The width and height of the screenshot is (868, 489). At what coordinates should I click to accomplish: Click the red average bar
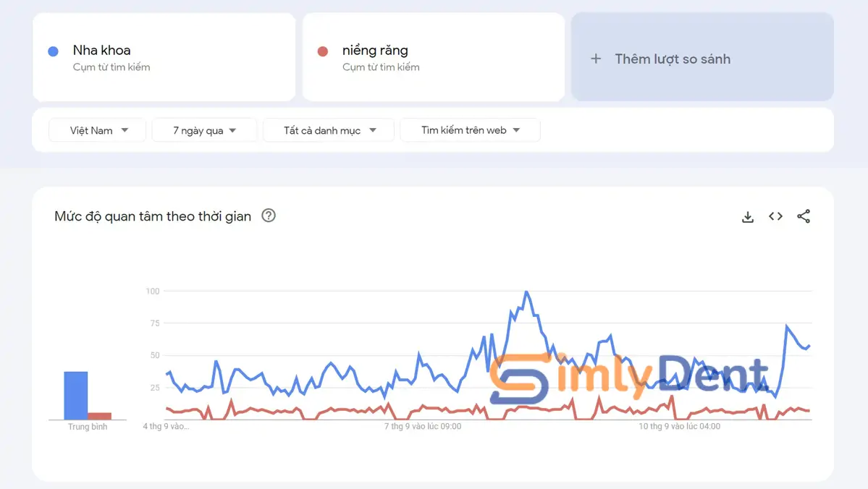[100, 416]
